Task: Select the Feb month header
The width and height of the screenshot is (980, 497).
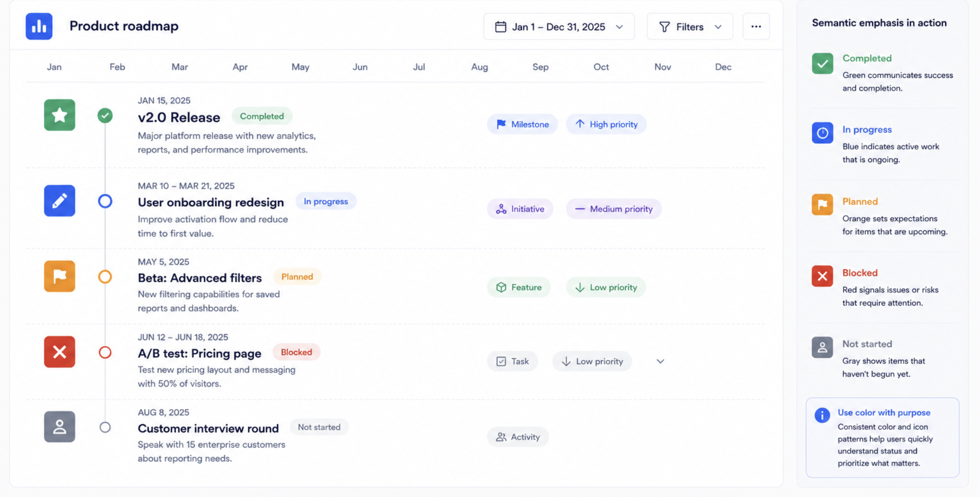Action: pos(117,67)
